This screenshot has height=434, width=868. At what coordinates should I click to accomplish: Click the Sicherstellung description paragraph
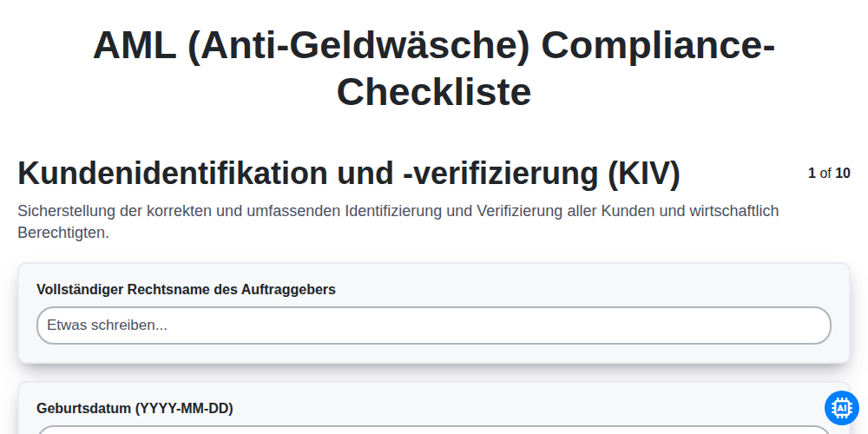tap(398, 222)
